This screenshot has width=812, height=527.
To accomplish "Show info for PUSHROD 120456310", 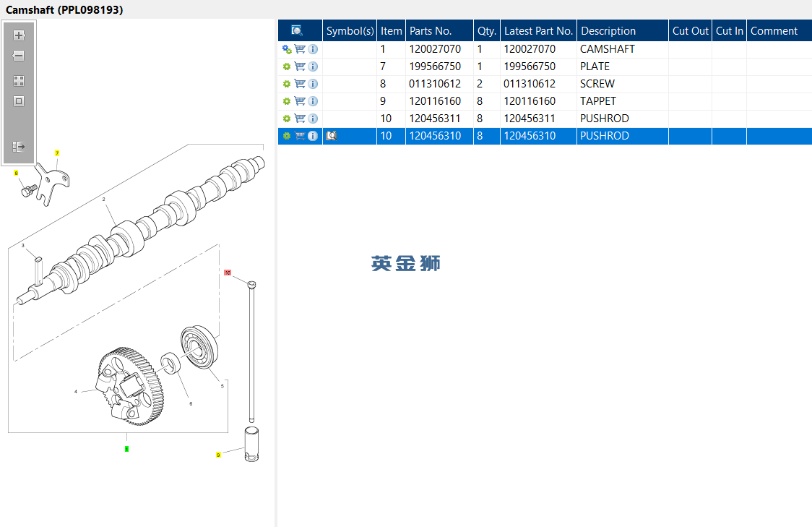I will click(313, 136).
